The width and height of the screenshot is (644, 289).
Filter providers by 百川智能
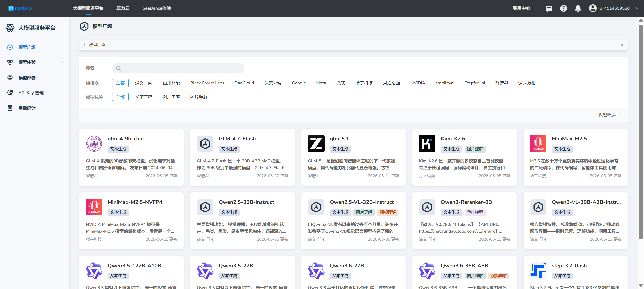pos(171,83)
